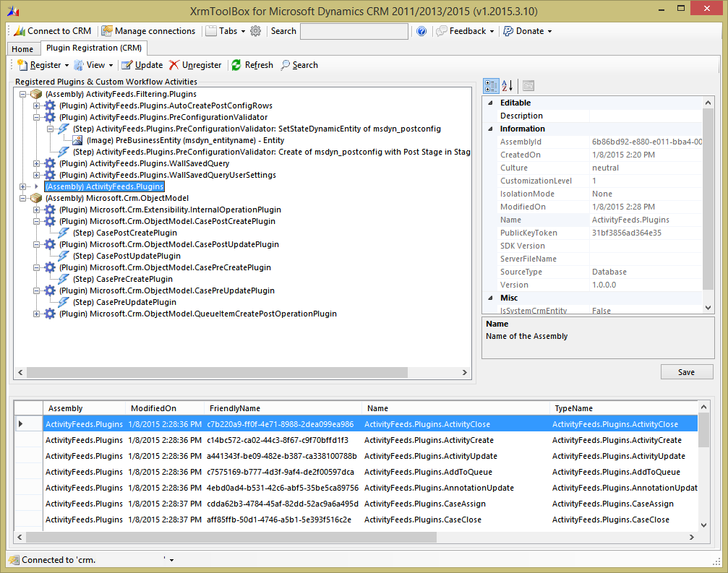Click the PreBusinessEntity image icon
Screen dimensions: 728x573
pyautogui.click(x=77, y=140)
